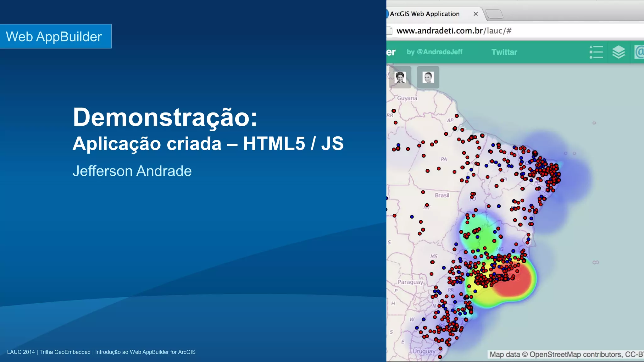Focus the www.andradeti.com.br address bar
This screenshot has height=362, width=644.
click(x=516, y=30)
